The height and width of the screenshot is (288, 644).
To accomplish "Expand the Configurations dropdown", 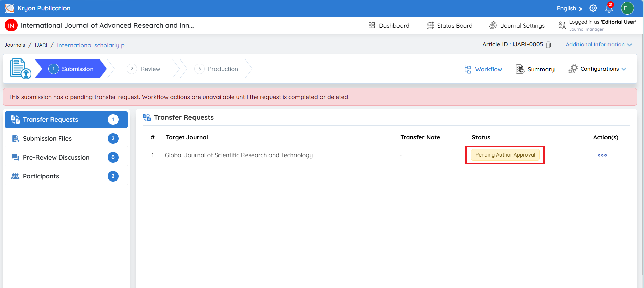I will coord(597,69).
